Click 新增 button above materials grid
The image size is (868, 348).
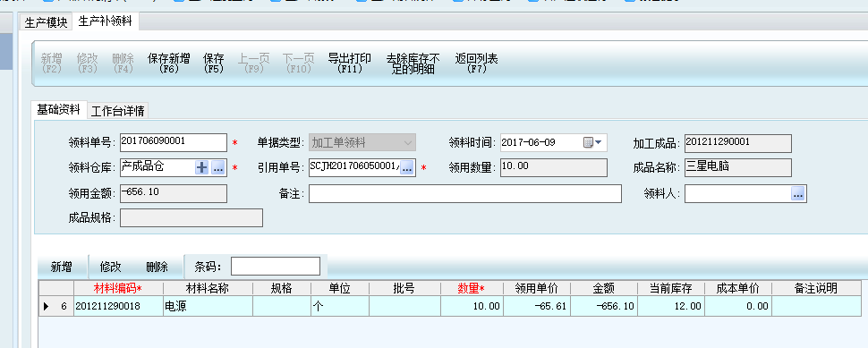pyautogui.click(x=62, y=267)
